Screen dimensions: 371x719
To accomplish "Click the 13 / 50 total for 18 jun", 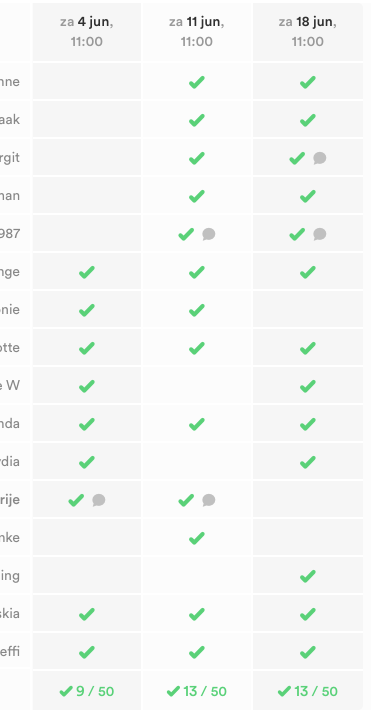I will (308, 691).
